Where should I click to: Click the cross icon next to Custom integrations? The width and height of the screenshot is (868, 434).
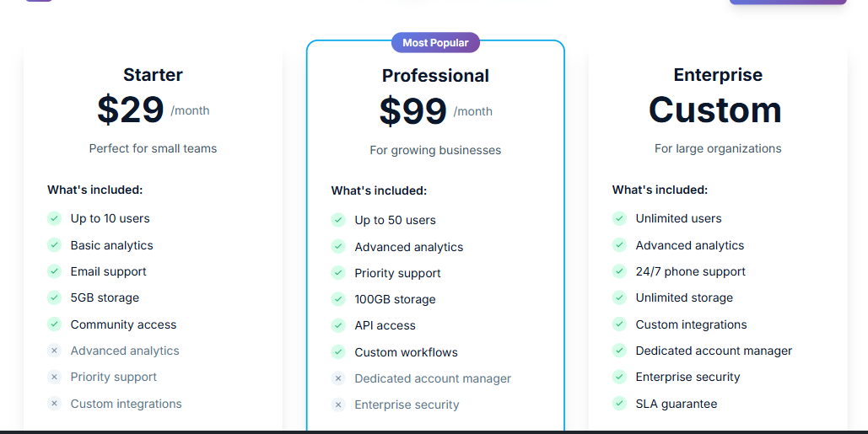tap(55, 404)
